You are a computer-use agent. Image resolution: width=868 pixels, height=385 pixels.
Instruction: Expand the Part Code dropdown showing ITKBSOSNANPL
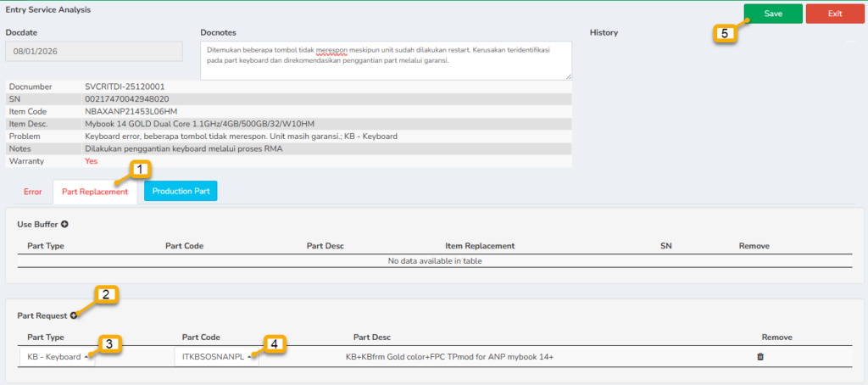click(x=215, y=357)
